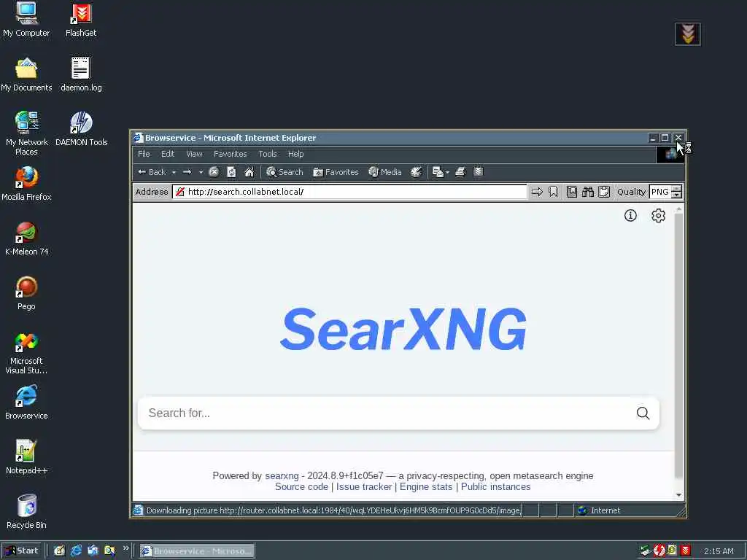
Task: Click the Stop loading button
Action: [x=214, y=172]
